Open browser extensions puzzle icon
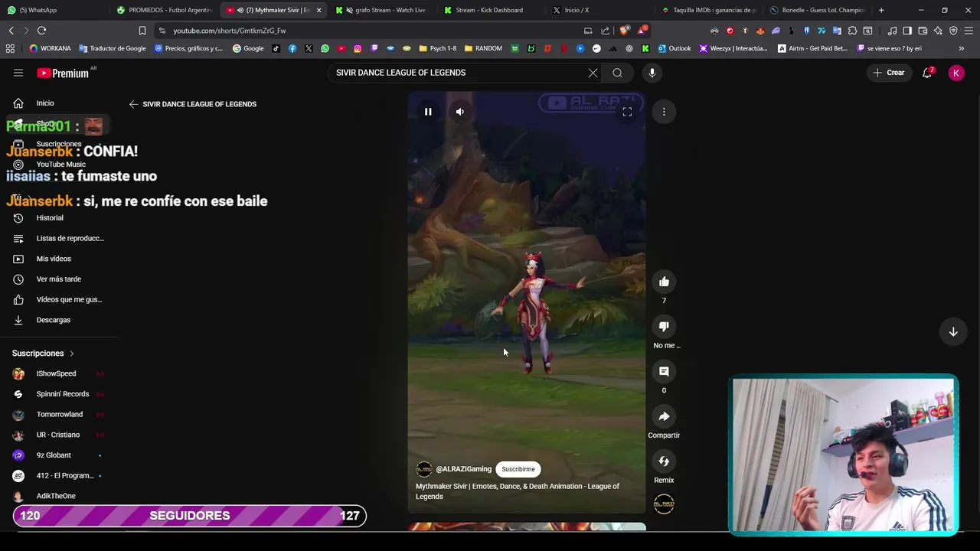The height and width of the screenshot is (551, 980). 852,31
